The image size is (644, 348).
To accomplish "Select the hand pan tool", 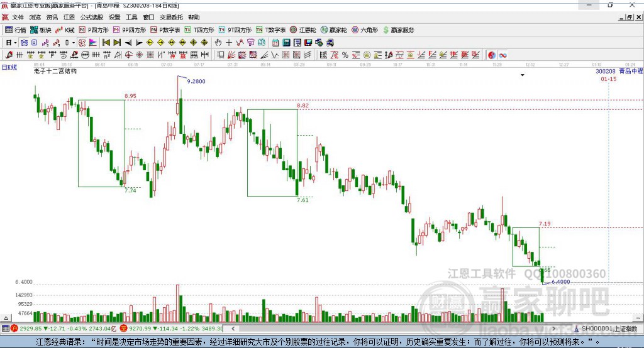I will 218,43.
